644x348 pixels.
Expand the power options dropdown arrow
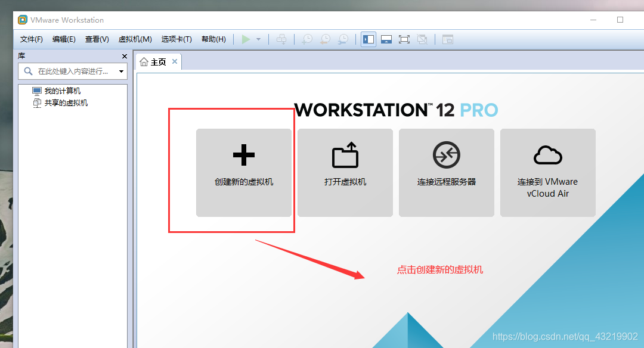click(x=258, y=39)
